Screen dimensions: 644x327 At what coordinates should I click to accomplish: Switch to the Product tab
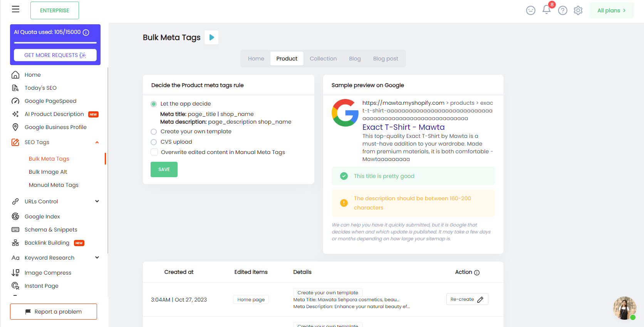point(287,59)
